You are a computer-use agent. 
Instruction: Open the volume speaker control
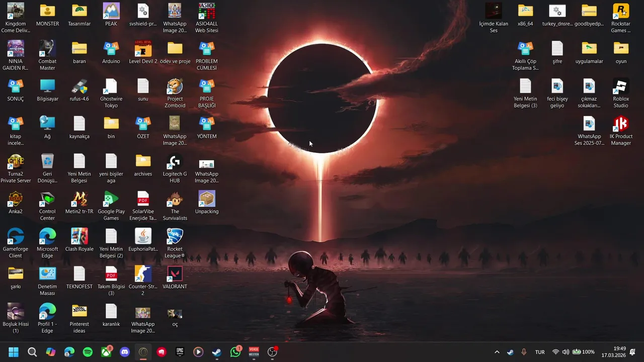566,352
